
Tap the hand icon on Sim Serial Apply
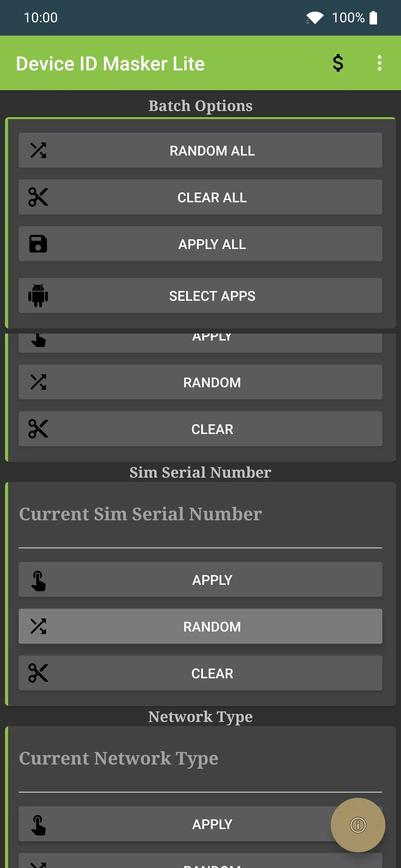(38, 580)
